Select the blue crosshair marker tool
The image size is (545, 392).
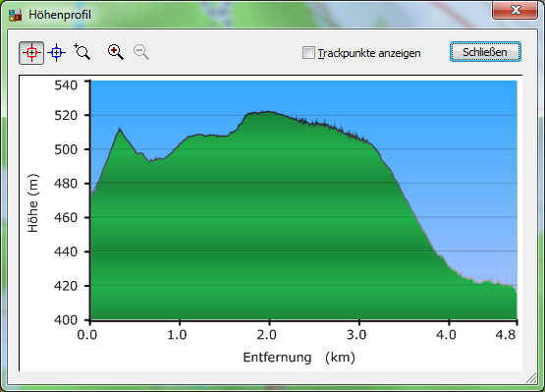(57, 53)
